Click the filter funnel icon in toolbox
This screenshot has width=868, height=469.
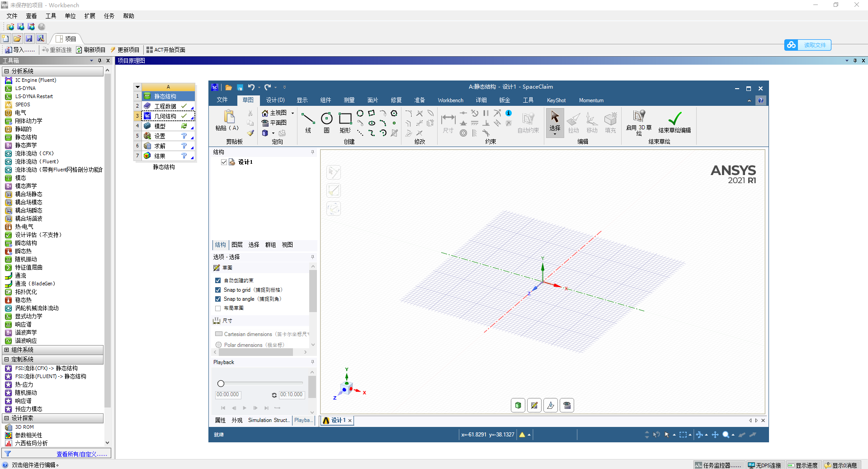[x=8, y=454]
